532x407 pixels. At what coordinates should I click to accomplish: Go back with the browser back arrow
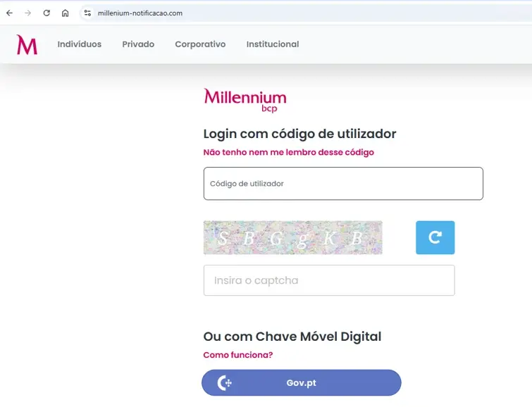9,13
